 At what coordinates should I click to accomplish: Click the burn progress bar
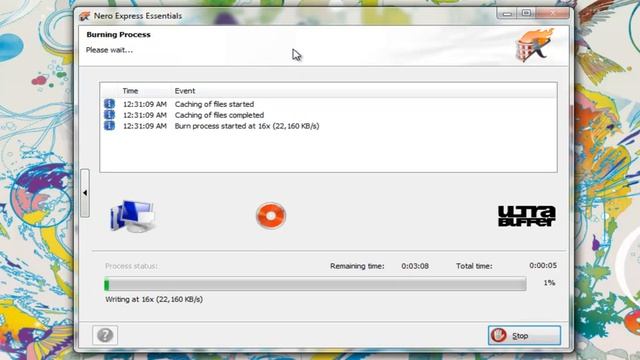coord(315,284)
